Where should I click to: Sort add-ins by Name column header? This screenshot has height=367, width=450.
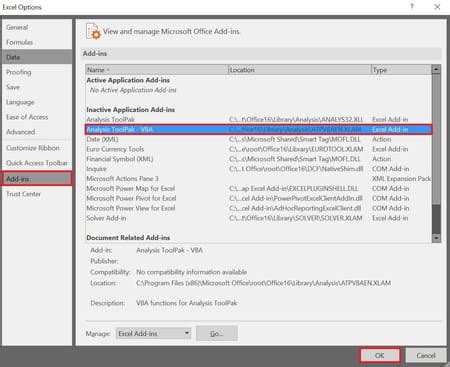[157, 70]
